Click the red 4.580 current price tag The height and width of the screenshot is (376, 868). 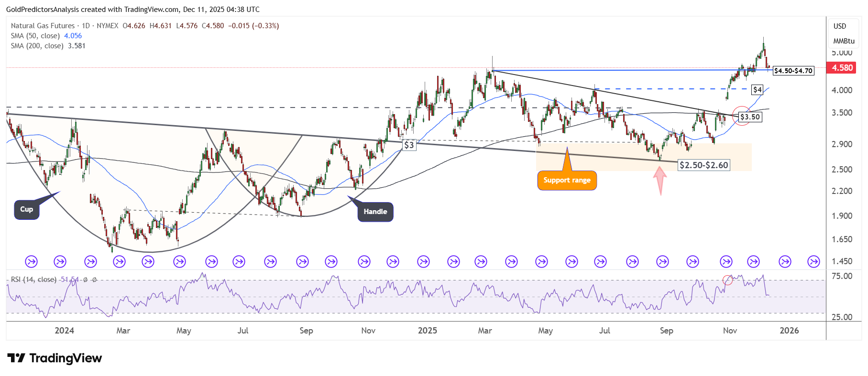pyautogui.click(x=842, y=68)
